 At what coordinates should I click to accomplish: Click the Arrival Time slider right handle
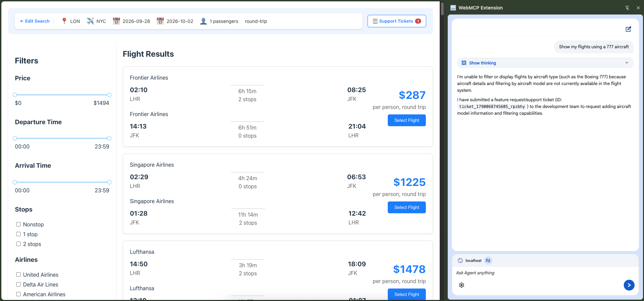[109, 182]
